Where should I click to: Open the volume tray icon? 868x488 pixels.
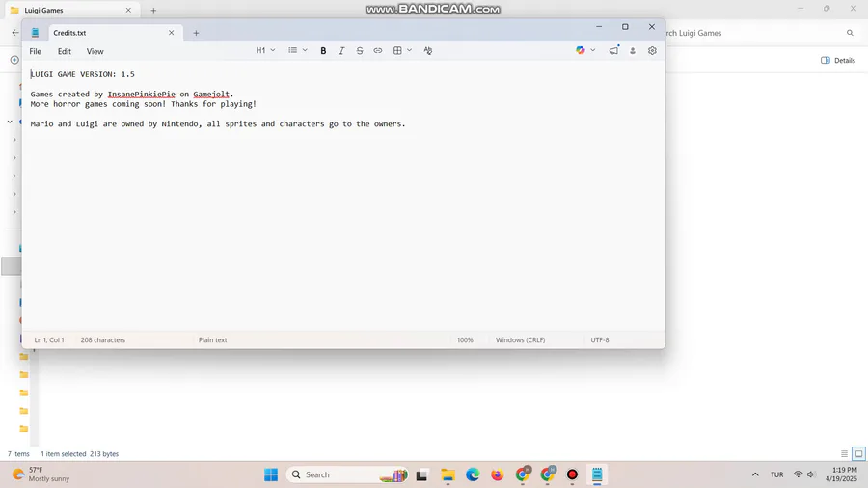point(811,474)
